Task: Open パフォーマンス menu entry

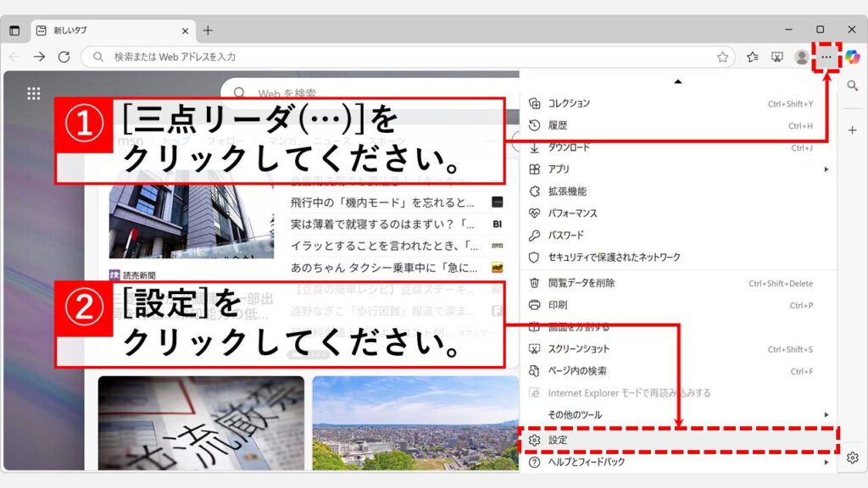Action: pyautogui.click(x=679, y=213)
